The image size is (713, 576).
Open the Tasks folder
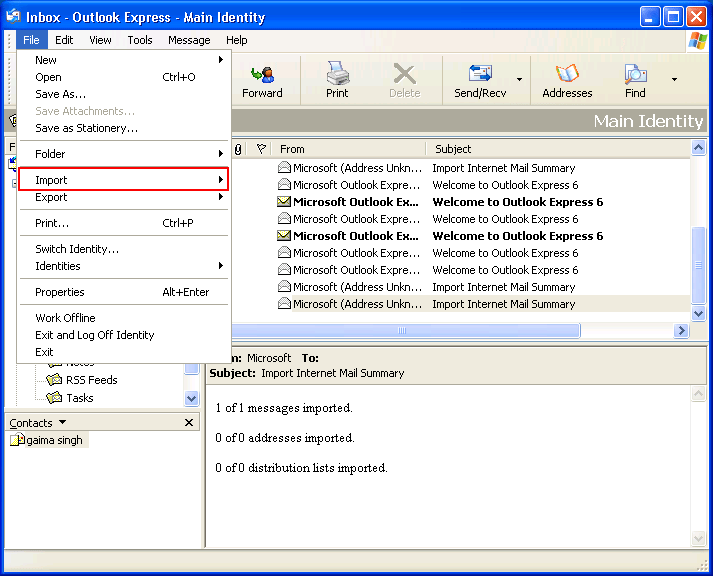[x=80, y=398]
